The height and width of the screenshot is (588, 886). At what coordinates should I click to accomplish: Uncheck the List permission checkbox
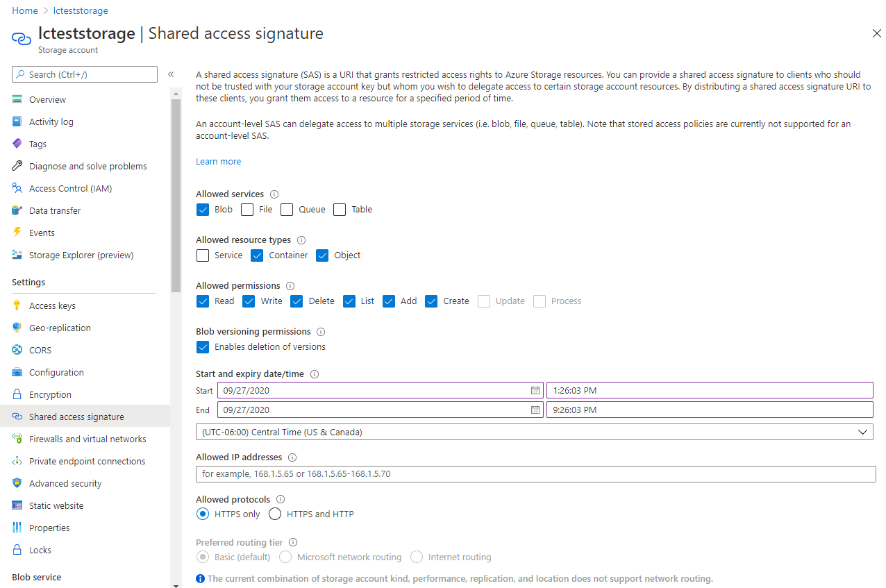pos(349,301)
